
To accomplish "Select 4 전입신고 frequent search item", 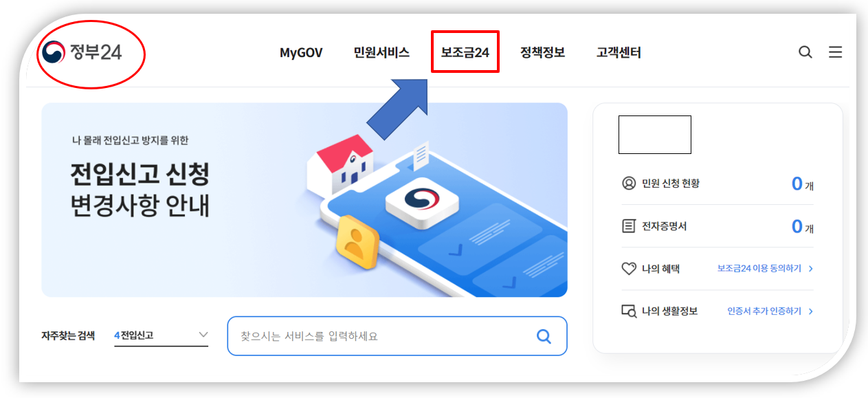I will (133, 335).
